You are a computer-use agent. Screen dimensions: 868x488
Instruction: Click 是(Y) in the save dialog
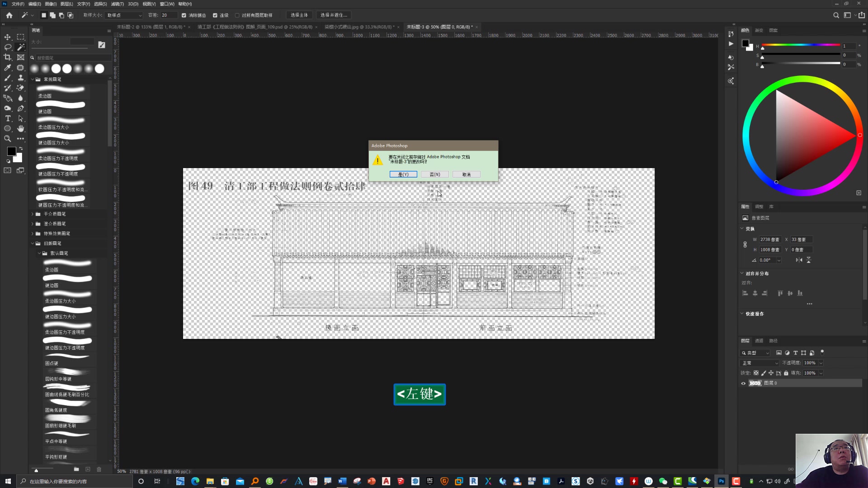coord(403,174)
